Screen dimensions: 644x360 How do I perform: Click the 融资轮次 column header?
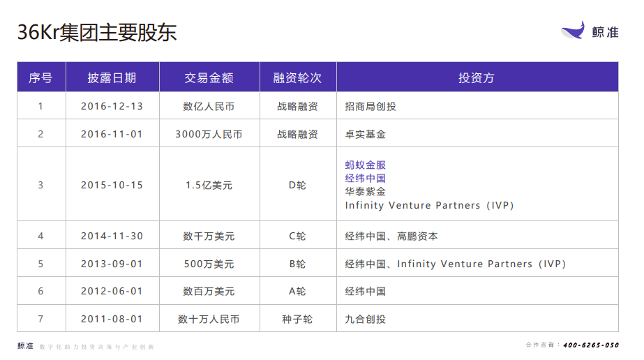point(297,77)
